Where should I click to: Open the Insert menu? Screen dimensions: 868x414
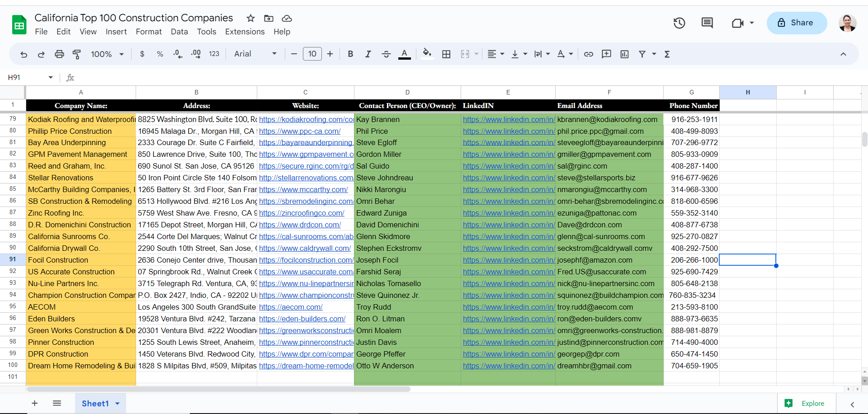click(116, 32)
